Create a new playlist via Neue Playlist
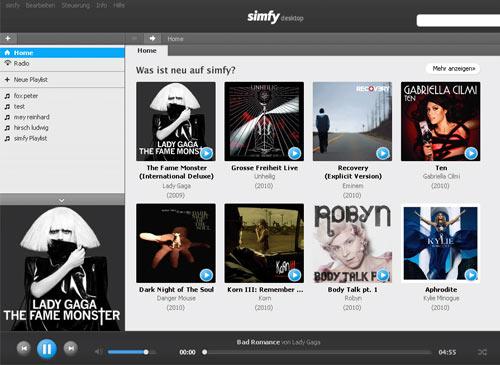 pyautogui.click(x=62, y=80)
